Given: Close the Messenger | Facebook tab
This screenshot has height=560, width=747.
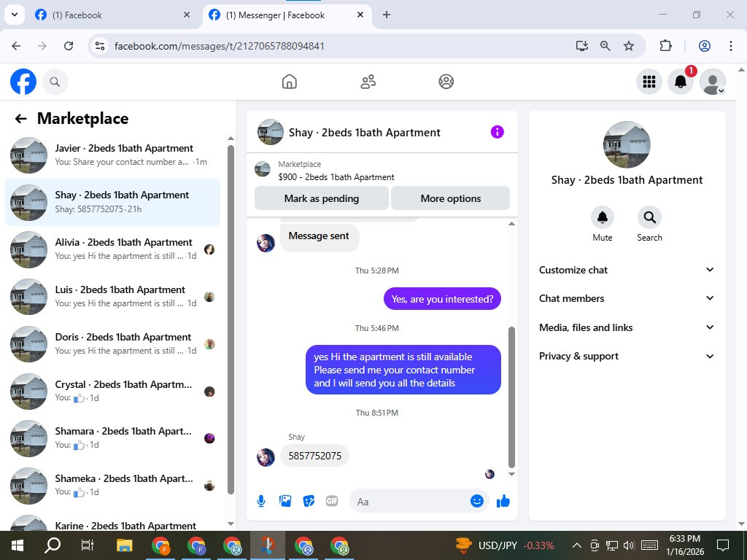Looking at the screenshot, I should click(360, 15).
